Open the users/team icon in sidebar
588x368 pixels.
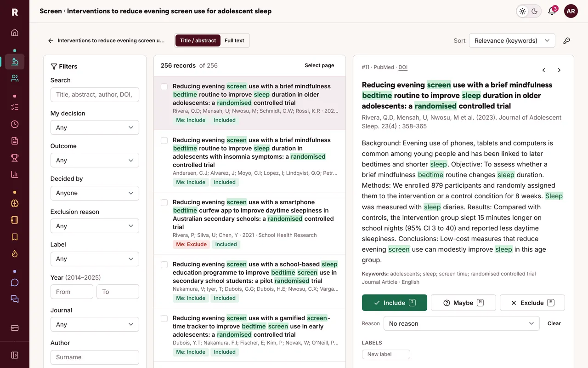pyautogui.click(x=15, y=78)
